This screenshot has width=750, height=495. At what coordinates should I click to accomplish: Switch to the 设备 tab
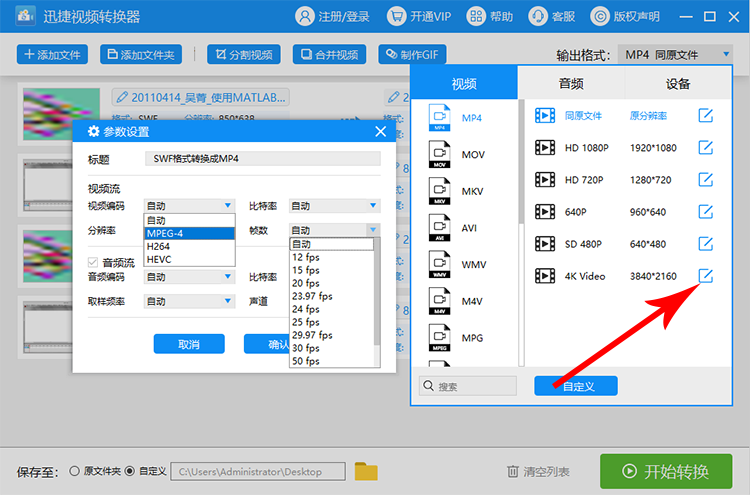coord(678,84)
